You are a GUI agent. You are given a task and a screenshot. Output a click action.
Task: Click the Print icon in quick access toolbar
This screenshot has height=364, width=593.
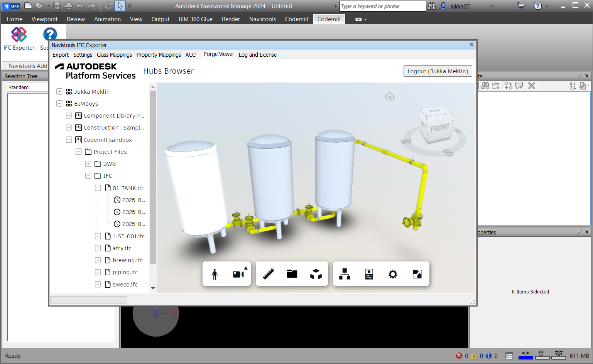[69, 6]
